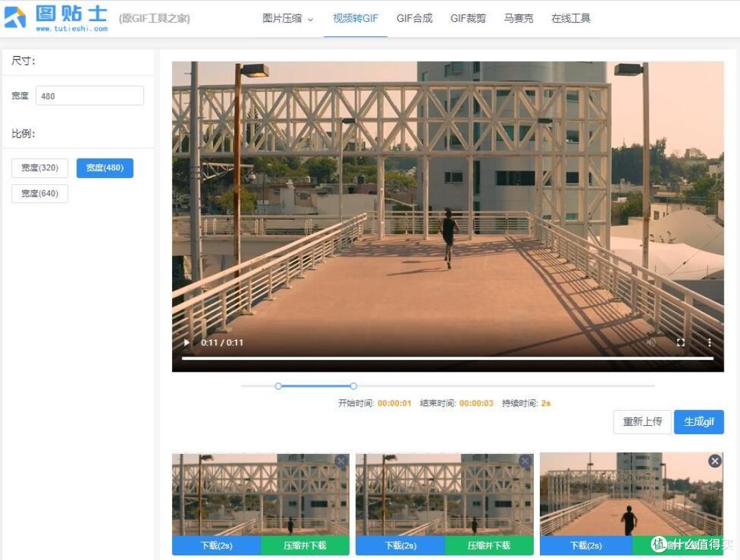Click the 0:11 / 0:11 time display
Screen dimensions: 740x560
(x=222, y=343)
